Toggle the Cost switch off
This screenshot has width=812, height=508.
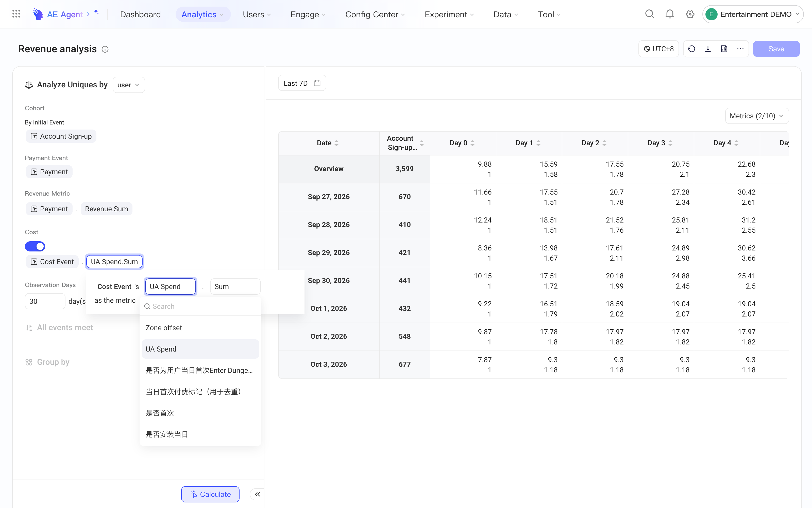[x=35, y=246]
